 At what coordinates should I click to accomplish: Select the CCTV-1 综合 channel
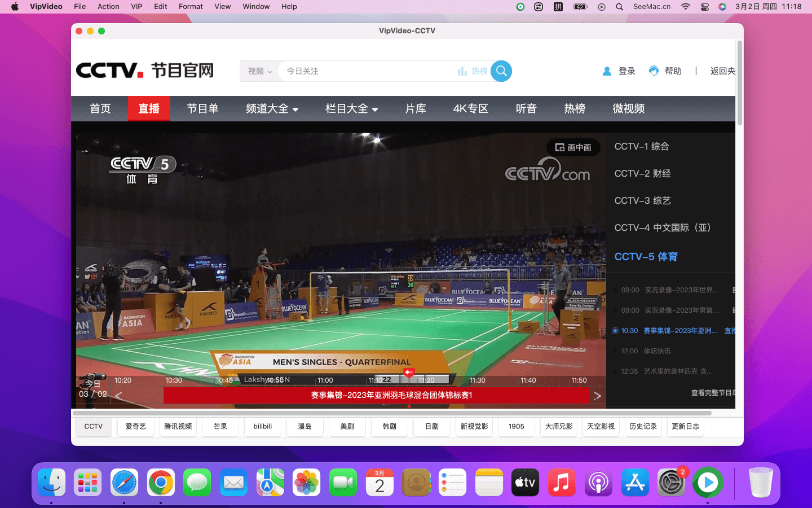(641, 147)
